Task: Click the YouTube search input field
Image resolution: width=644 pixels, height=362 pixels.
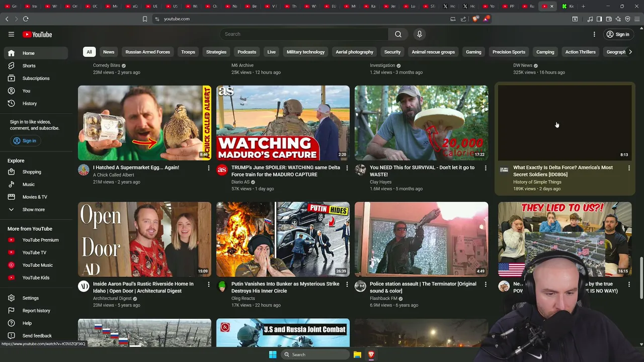Action: 304,34
